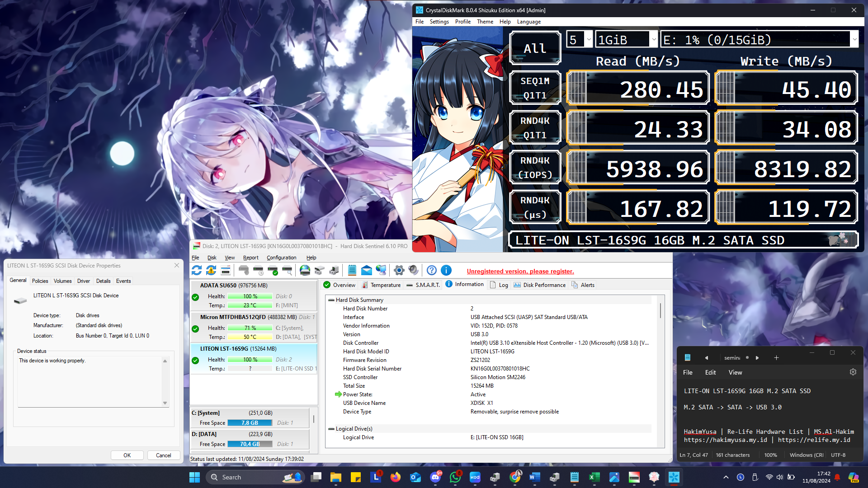
Task: Click the blue envelope email icon in Sentinel toolbar
Action: pos(367,270)
